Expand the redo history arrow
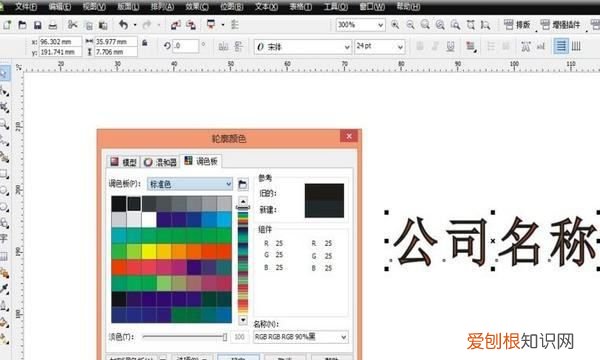 point(158,25)
